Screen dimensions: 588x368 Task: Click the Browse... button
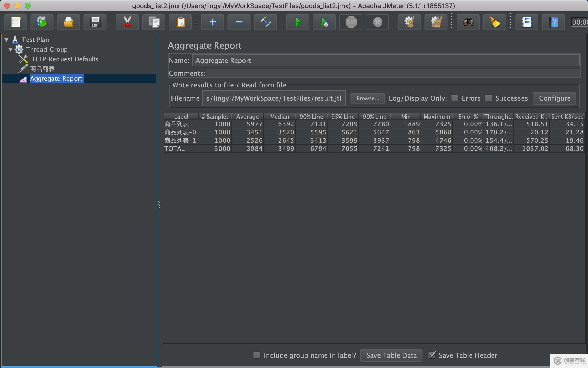point(367,98)
